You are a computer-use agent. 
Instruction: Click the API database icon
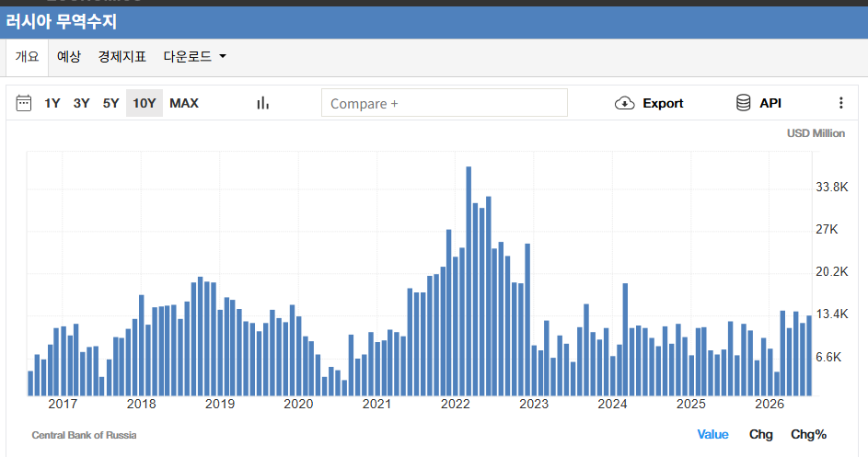(744, 103)
